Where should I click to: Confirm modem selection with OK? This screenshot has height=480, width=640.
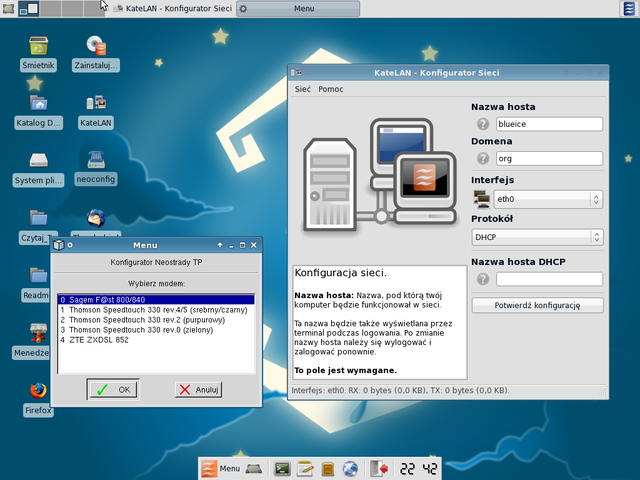(113, 389)
